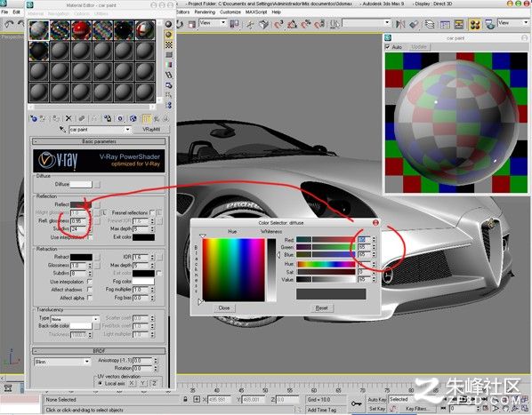Open Edit menu

click(16, 12)
